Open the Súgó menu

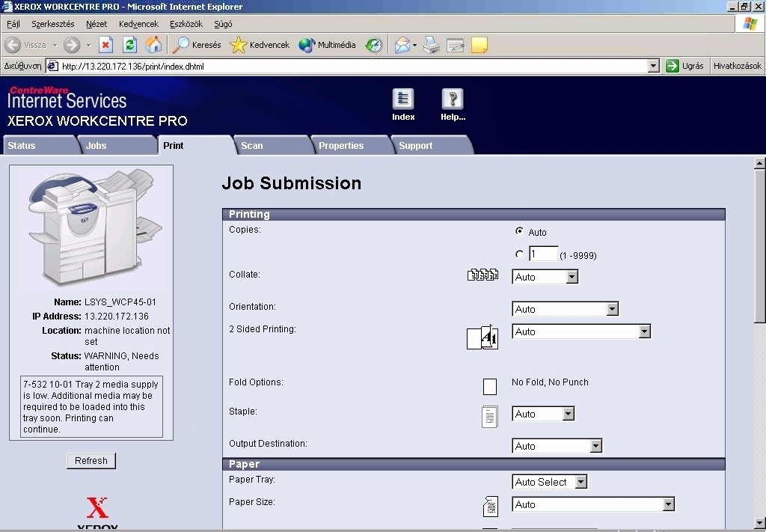click(223, 24)
